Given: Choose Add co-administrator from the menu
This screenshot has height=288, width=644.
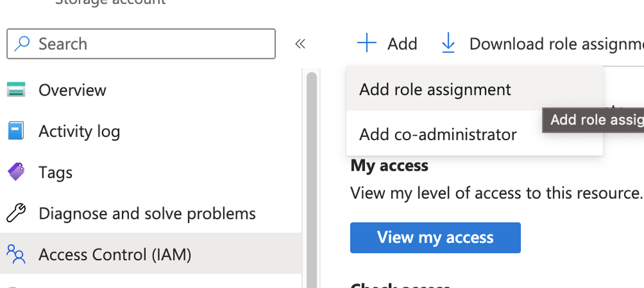Looking at the screenshot, I should (438, 134).
